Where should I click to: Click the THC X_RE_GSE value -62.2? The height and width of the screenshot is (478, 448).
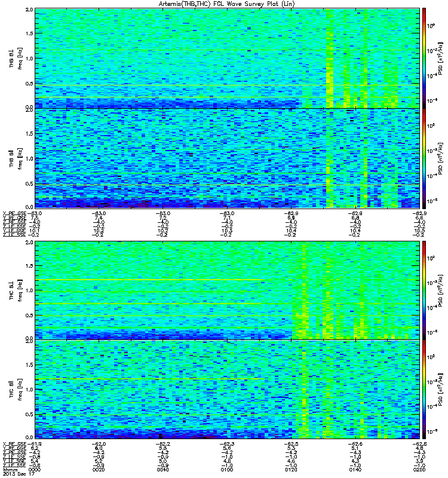point(163,444)
